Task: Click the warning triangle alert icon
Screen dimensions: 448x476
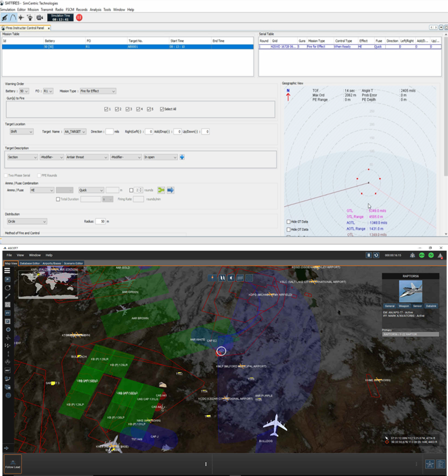Action: click(440, 256)
